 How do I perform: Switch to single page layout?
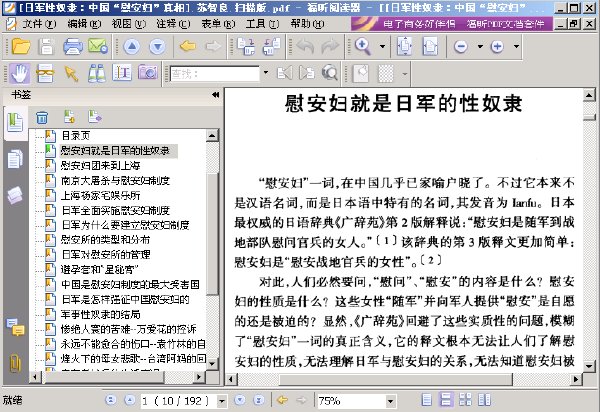(x=426, y=400)
